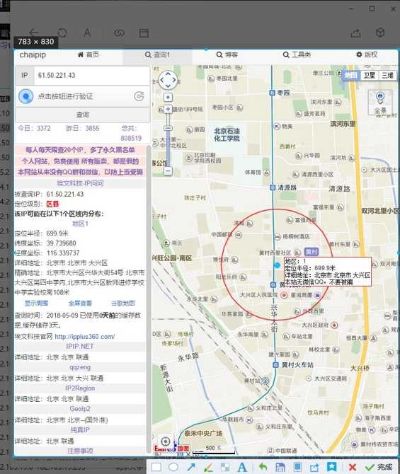Undo last annotation with green arrow
The image size is (400, 474).
(263, 467)
